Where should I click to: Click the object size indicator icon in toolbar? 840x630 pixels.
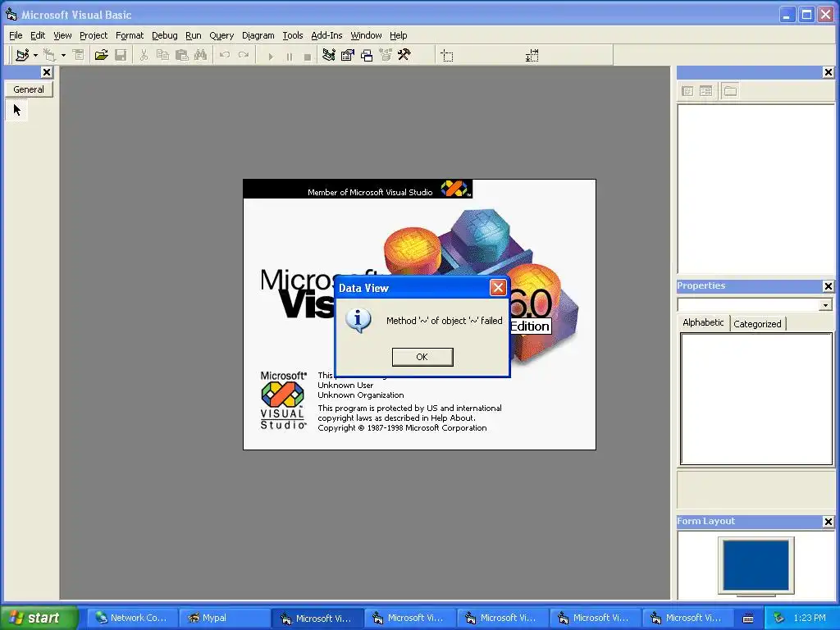click(532, 56)
